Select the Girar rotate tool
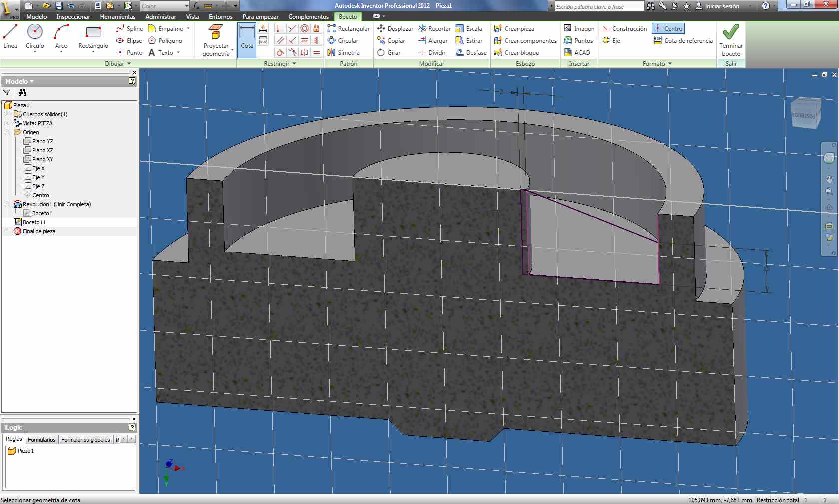The height and width of the screenshot is (504, 839). click(388, 52)
